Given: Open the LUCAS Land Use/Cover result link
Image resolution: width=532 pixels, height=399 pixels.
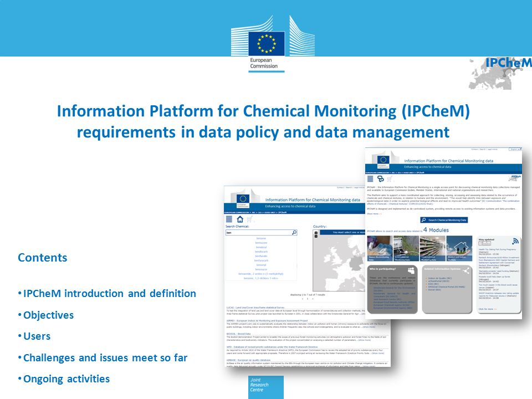Looking at the screenshot, I should 255,308.
